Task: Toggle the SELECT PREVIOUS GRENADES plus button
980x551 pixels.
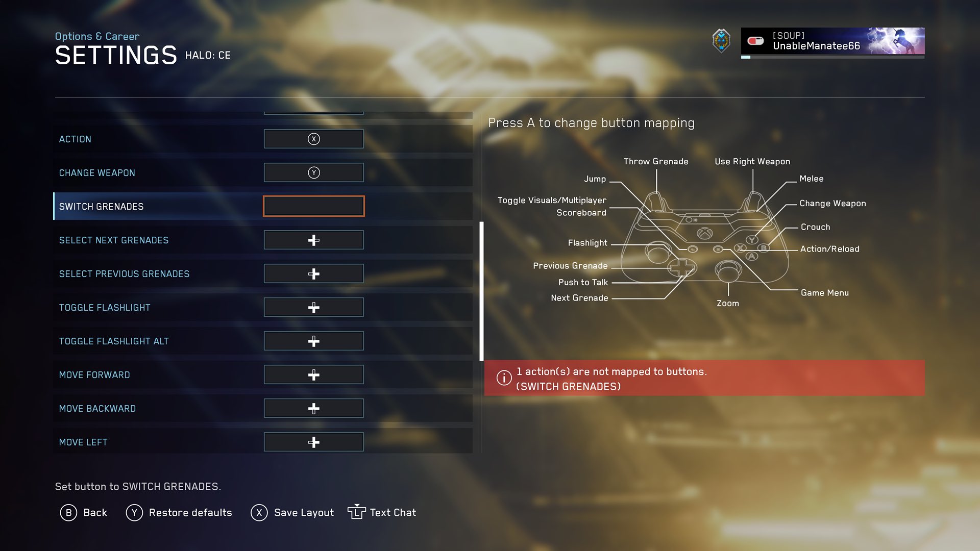Action: coord(313,273)
